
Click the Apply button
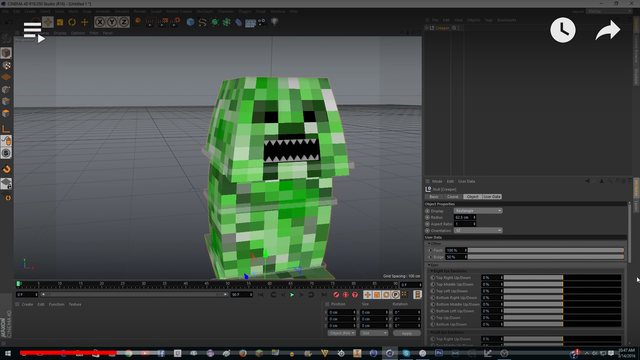pyautogui.click(x=407, y=333)
